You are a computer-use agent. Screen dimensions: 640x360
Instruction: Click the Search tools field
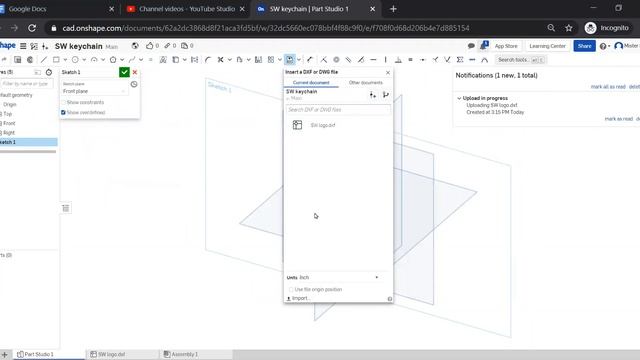[520, 60]
